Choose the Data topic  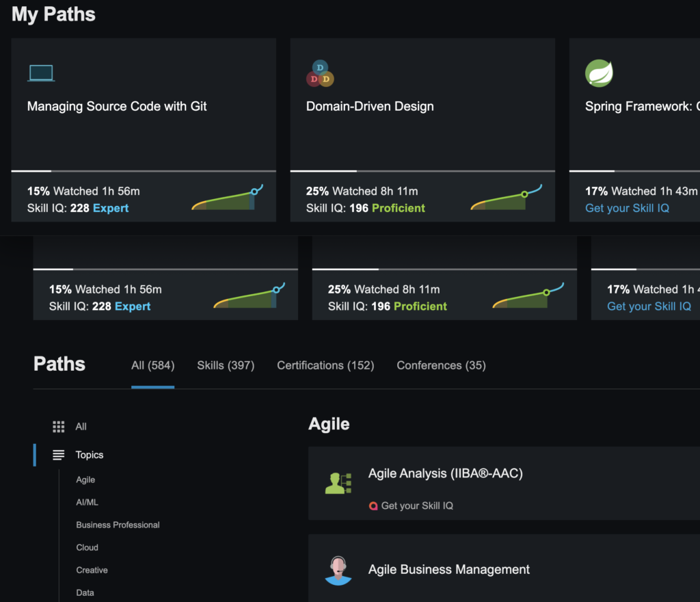click(85, 592)
